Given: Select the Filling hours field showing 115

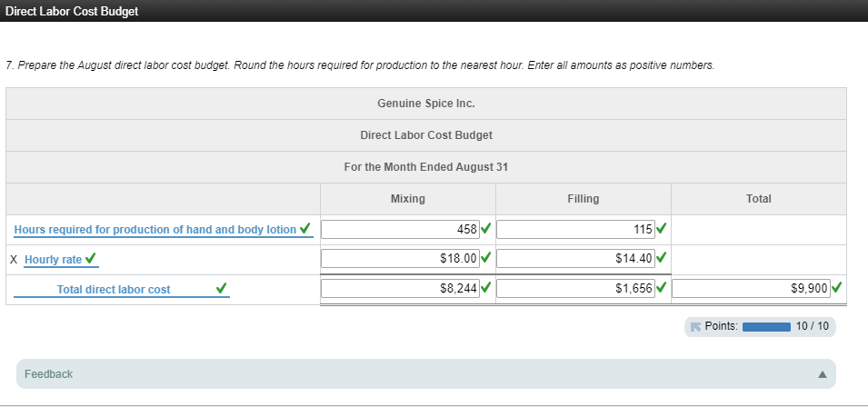Looking at the screenshot, I should point(575,230).
